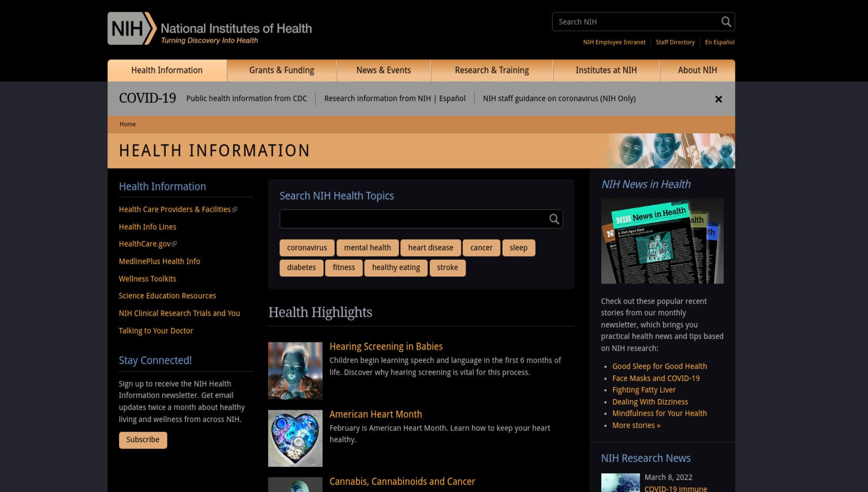Image resolution: width=868 pixels, height=492 pixels.
Task: Click the Health Information sidebar heading
Action: click(x=162, y=187)
